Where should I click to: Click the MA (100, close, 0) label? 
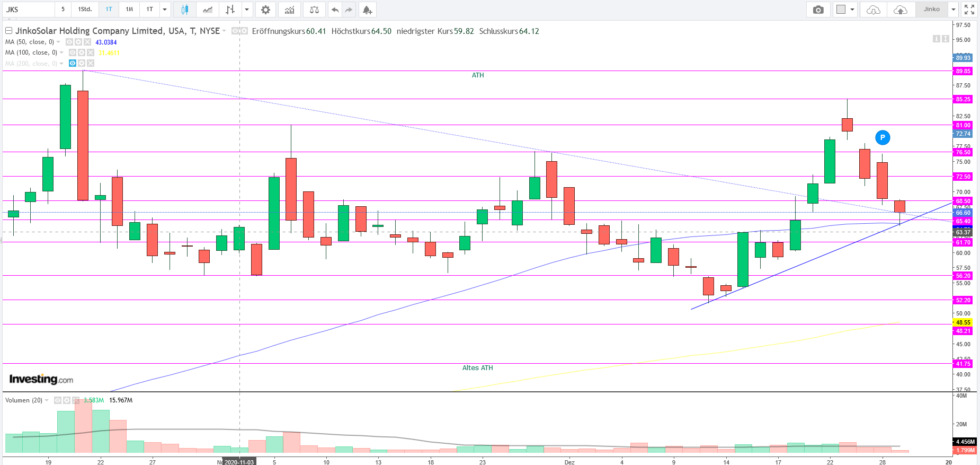pos(31,52)
